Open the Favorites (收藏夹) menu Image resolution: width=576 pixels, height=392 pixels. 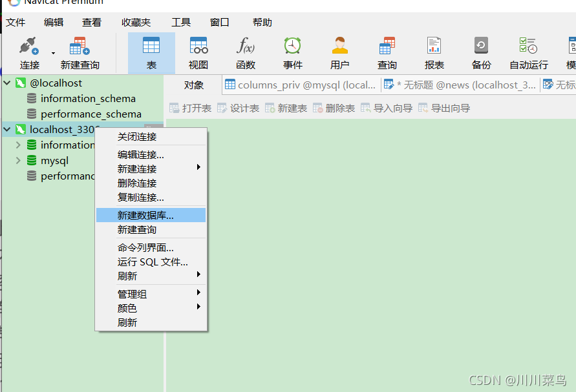(x=136, y=23)
